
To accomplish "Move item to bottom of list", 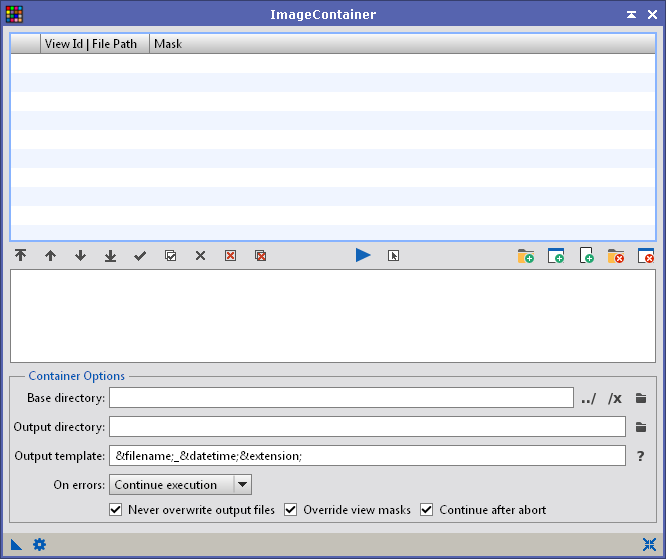I will point(110,255).
